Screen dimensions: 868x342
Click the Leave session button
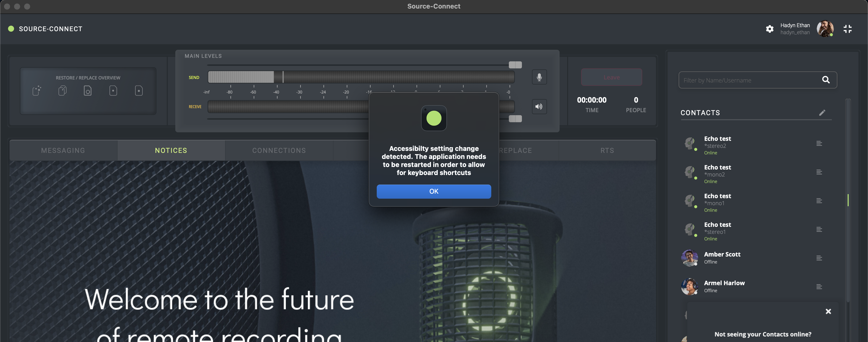click(611, 77)
